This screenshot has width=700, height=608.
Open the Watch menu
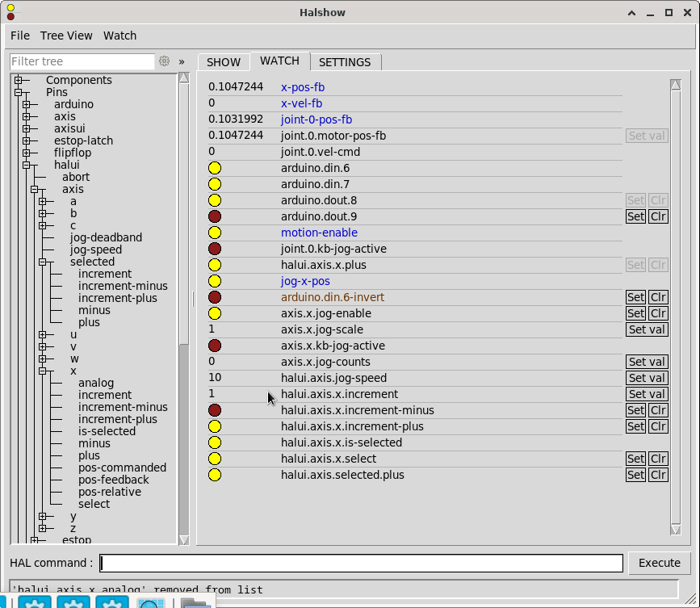119,36
